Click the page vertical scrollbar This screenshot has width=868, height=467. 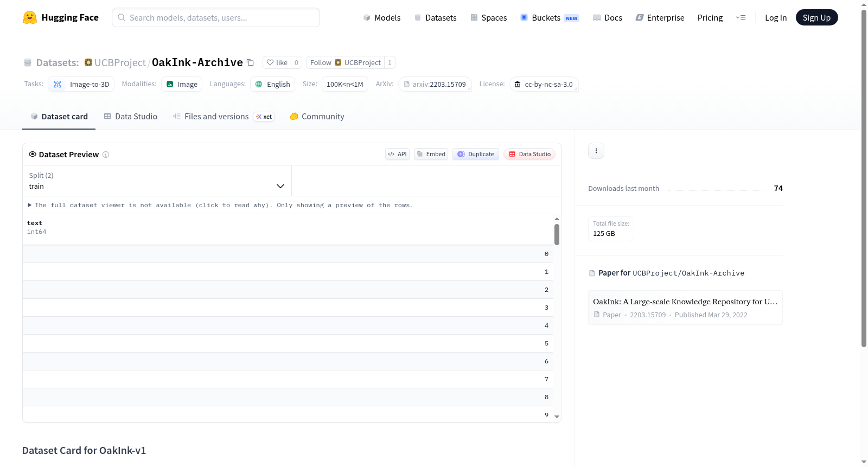(x=864, y=179)
